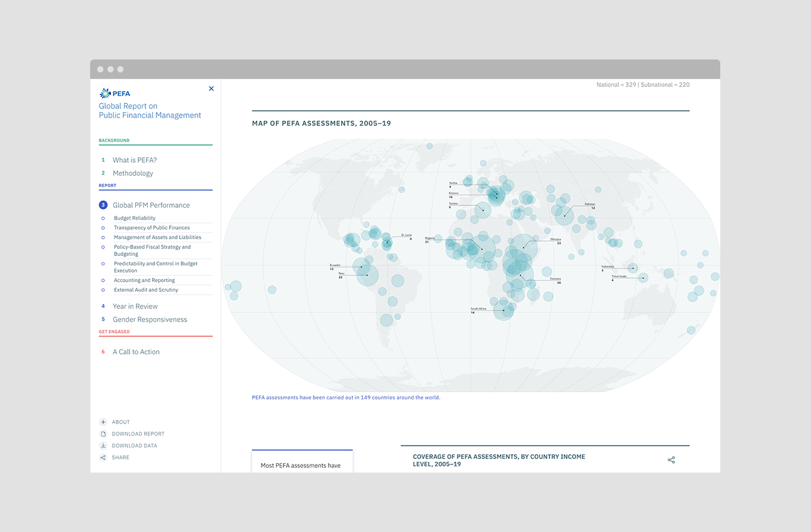The height and width of the screenshot is (532, 811).
Task: Click the National = 329 | Subnational = 220 text
Action: [643, 84]
